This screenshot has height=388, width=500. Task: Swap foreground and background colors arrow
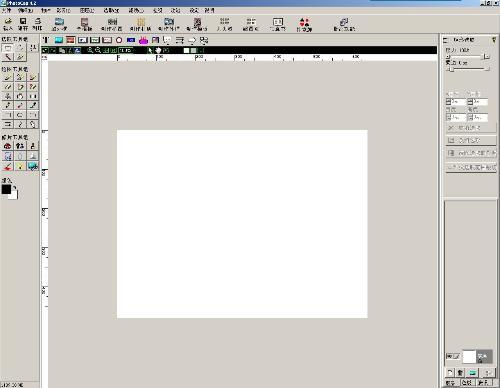15,188
